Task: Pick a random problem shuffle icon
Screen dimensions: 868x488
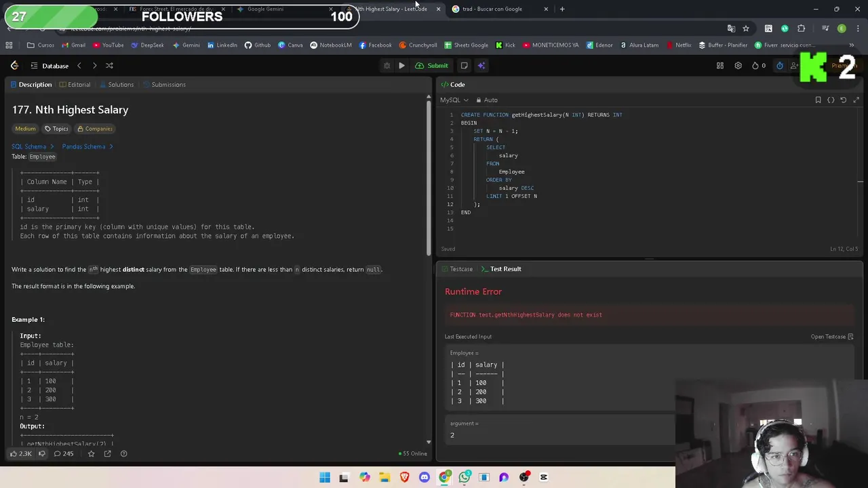Action: point(109,66)
